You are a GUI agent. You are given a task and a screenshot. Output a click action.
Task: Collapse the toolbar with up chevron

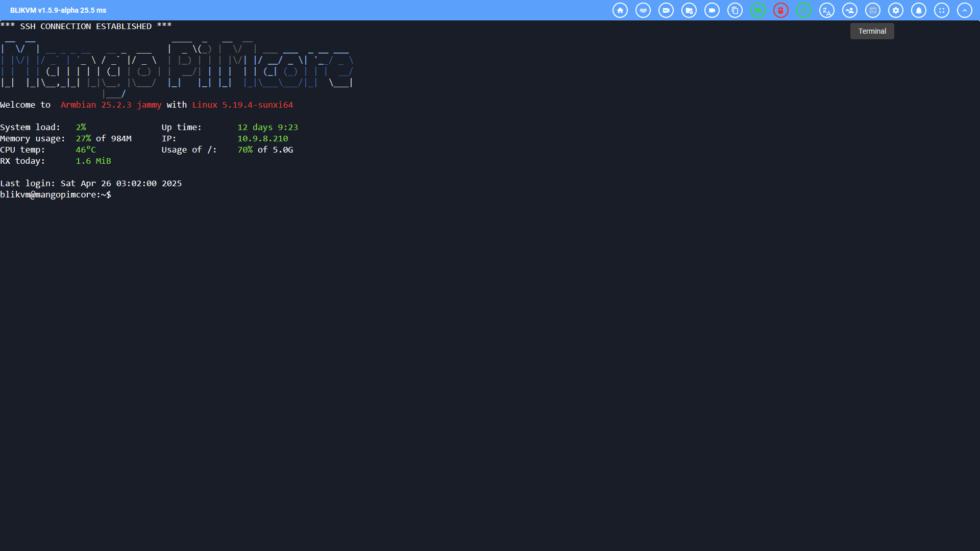click(x=965, y=10)
